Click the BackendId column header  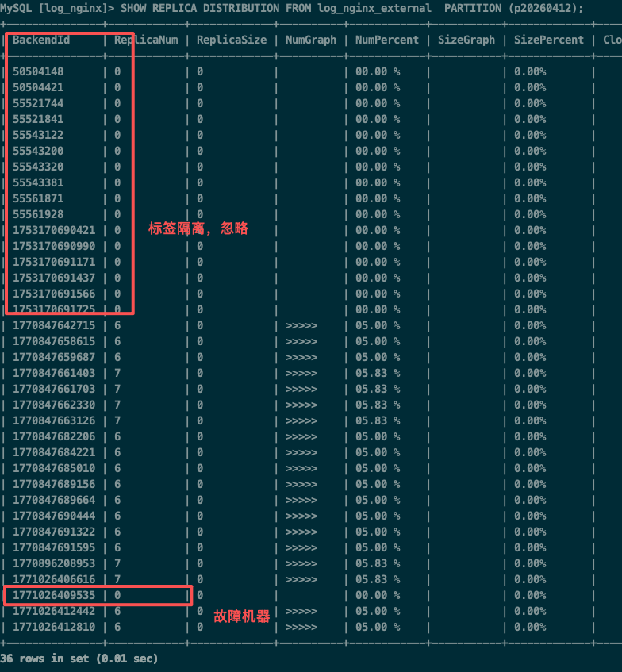(x=41, y=40)
